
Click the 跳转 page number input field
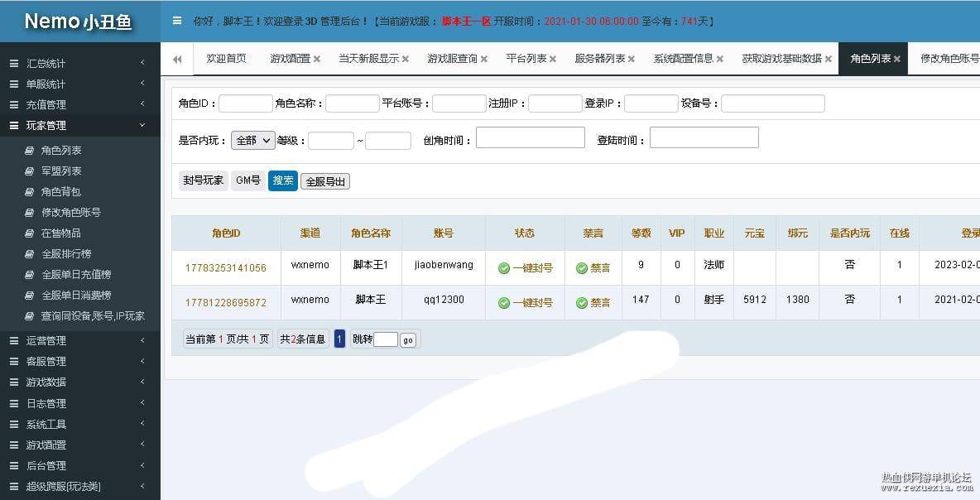tap(385, 339)
